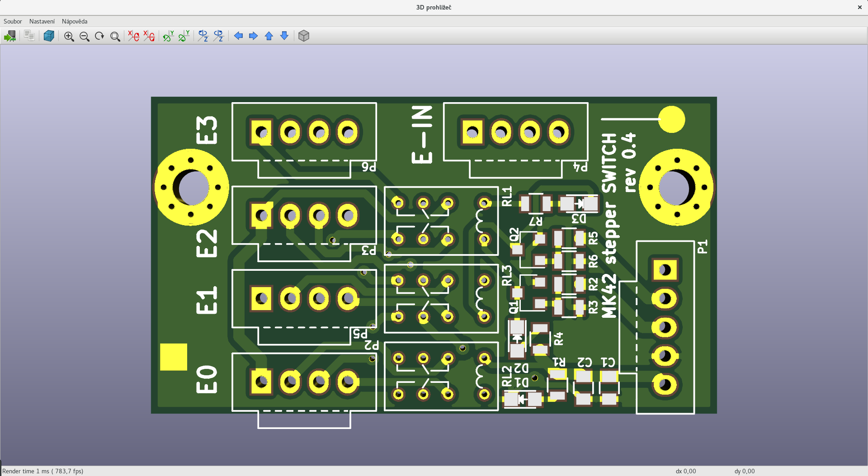
Task: Zoom out of the 3D view
Action: coord(85,36)
